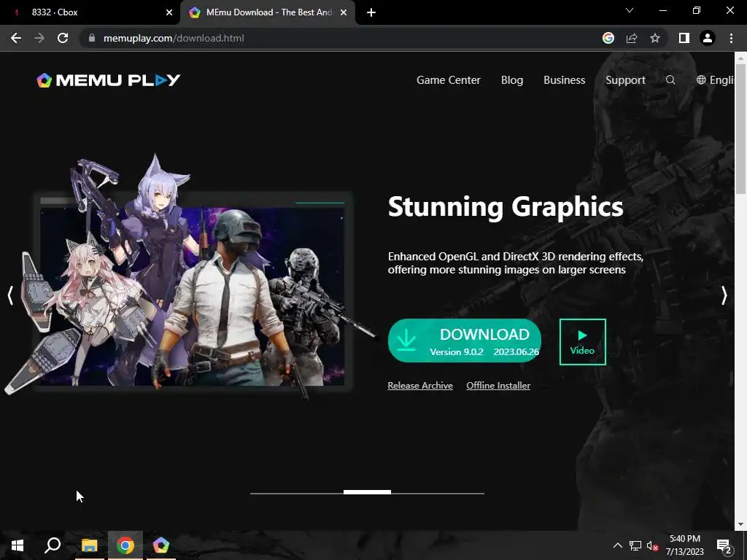
Task: Select the MEmu Download tab
Action: tap(268, 12)
